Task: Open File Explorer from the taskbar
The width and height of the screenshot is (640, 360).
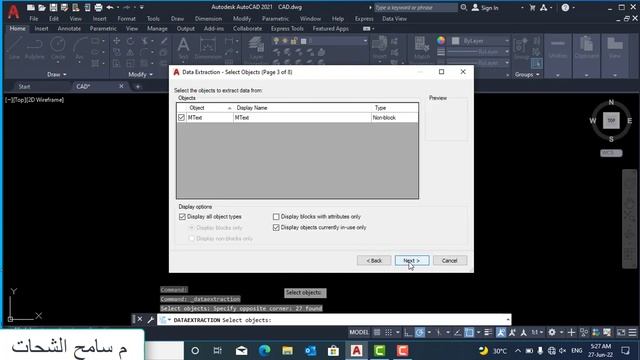Action: (287, 351)
